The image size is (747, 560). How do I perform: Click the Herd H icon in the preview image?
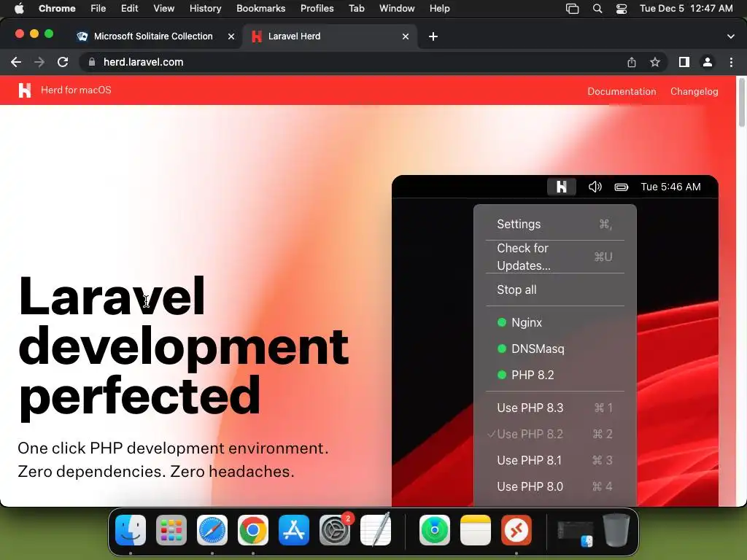pyautogui.click(x=561, y=187)
